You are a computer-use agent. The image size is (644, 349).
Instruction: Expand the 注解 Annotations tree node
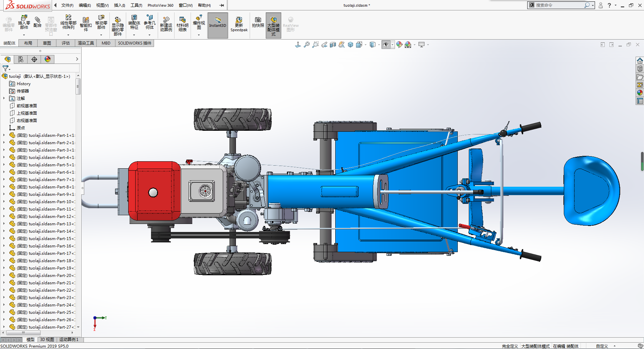coord(4,99)
